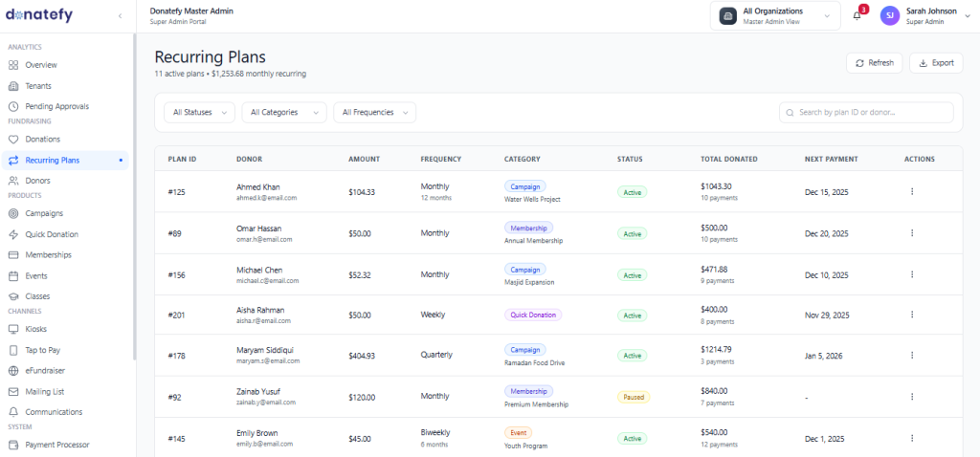This screenshot has height=457, width=980.
Task: Open the Donations heart icon
Action: [x=13, y=139]
